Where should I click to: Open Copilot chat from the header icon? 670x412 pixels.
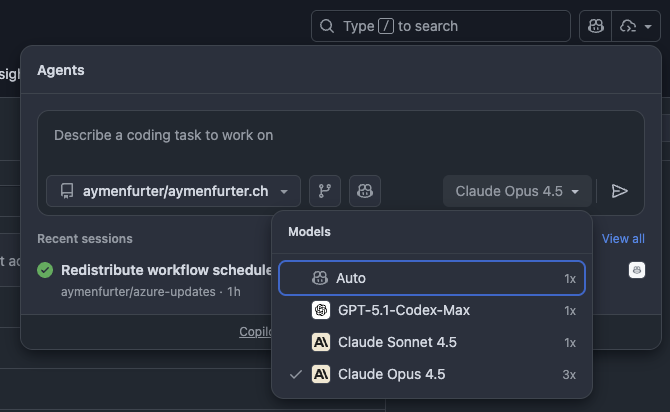click(x=596, y=26)
